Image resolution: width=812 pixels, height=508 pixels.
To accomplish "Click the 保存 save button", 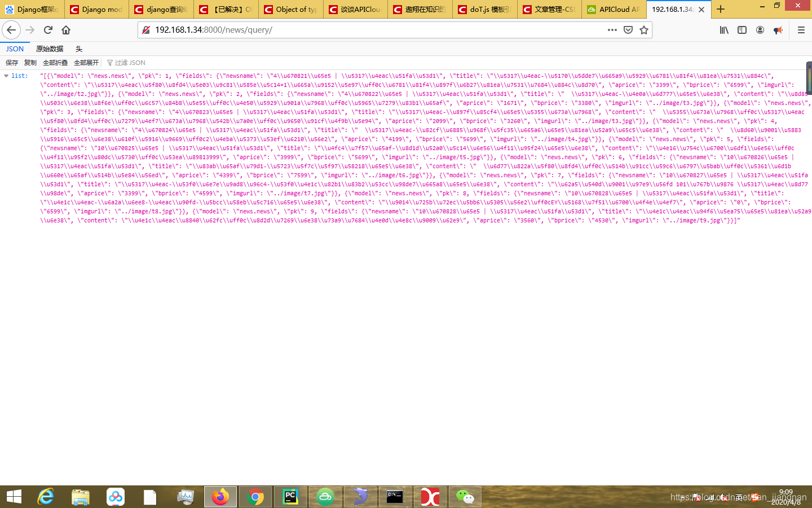I will [x=11, y=62].
